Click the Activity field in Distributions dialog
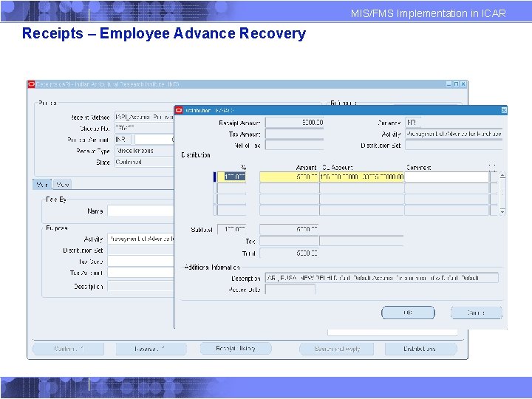The height and width of the screenshot is (399, 532). coord(454,134)
